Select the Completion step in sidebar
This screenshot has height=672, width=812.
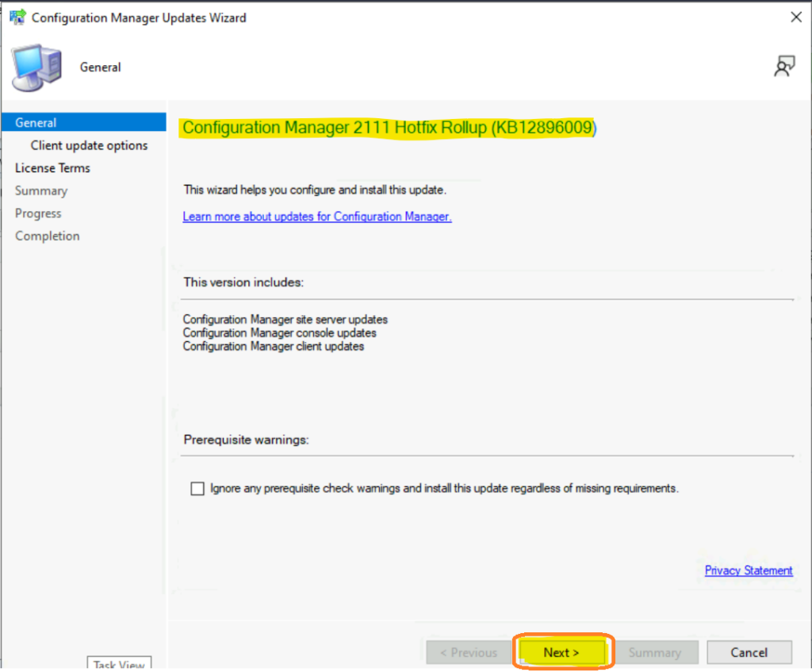point(47,236)
